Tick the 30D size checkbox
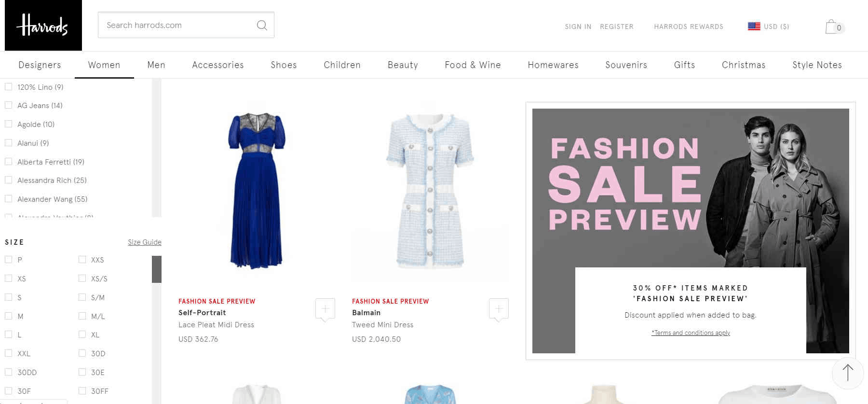868x404 pixels. [x=82, y=353]
